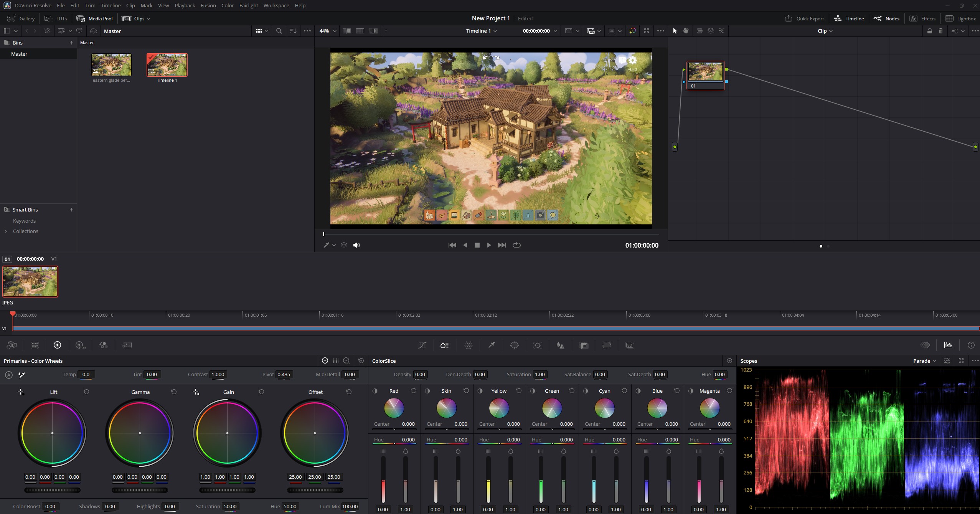Open the Camera Raw palette

coord(12,345)
